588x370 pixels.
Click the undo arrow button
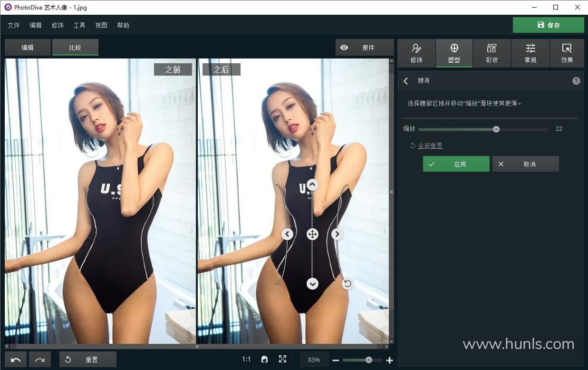pyautogui.click(x=16, y=360)
